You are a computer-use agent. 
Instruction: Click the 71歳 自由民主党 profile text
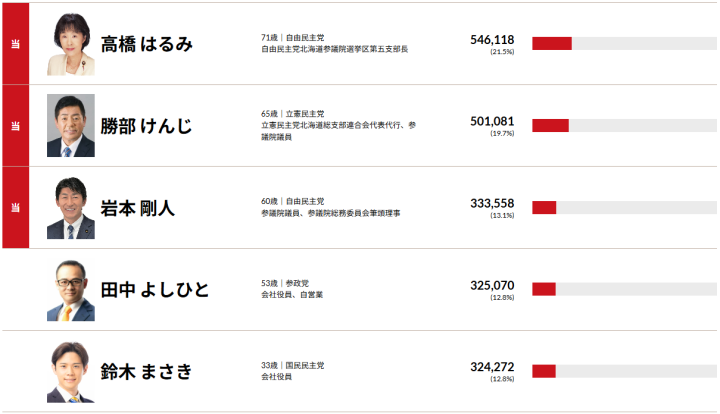click(293, 38)
